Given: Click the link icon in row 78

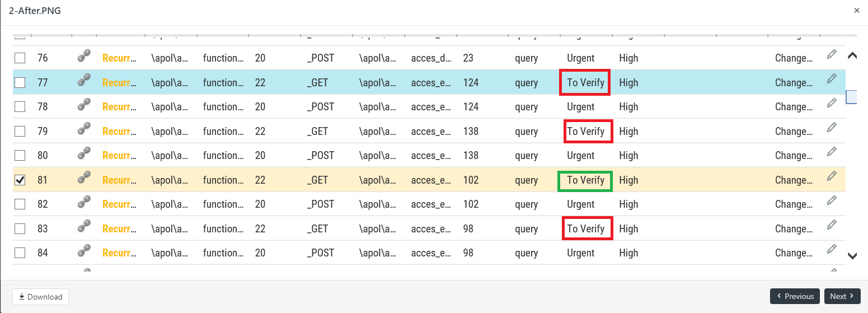Looking at the screenshot, I should pyautogui.click(x=84, y=104).
